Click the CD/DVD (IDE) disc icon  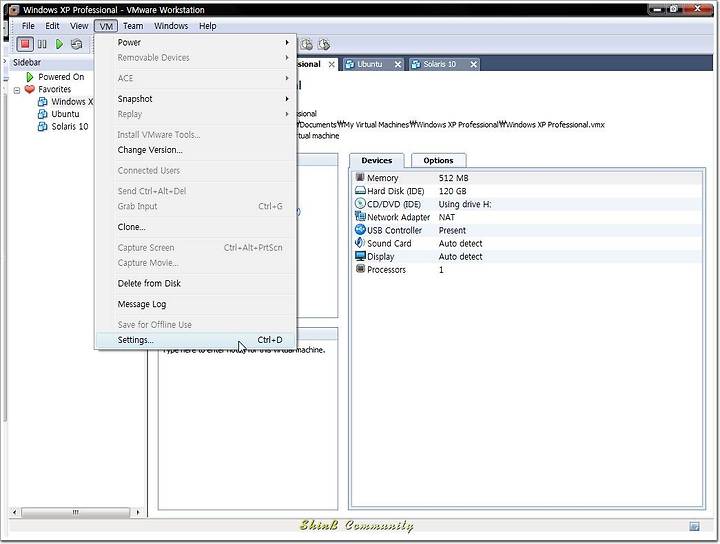[360, 203]
